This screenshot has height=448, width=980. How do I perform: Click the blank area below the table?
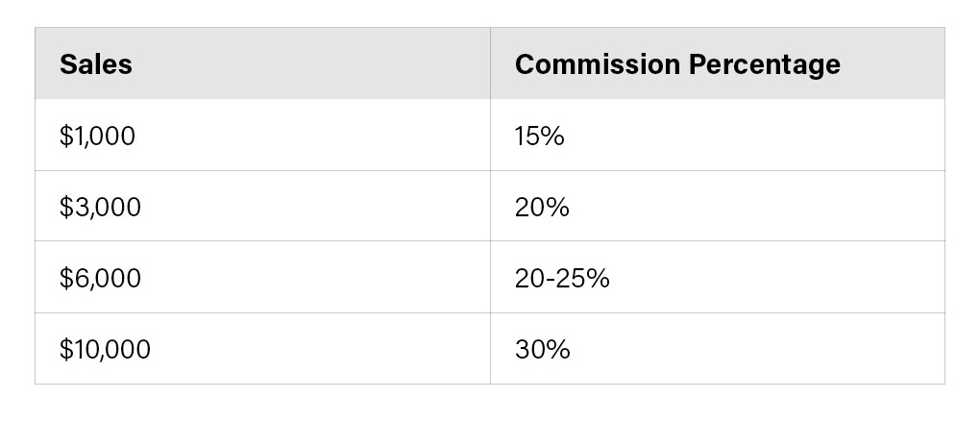point(490,416)
